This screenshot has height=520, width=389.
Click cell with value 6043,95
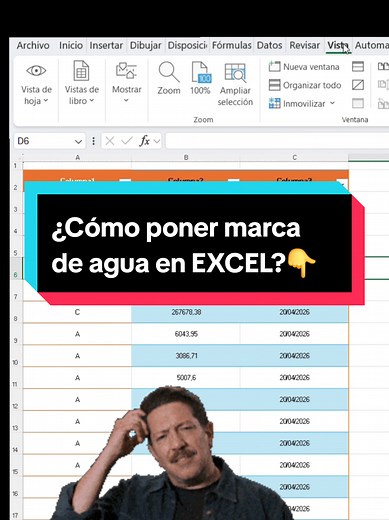[186, 334]
